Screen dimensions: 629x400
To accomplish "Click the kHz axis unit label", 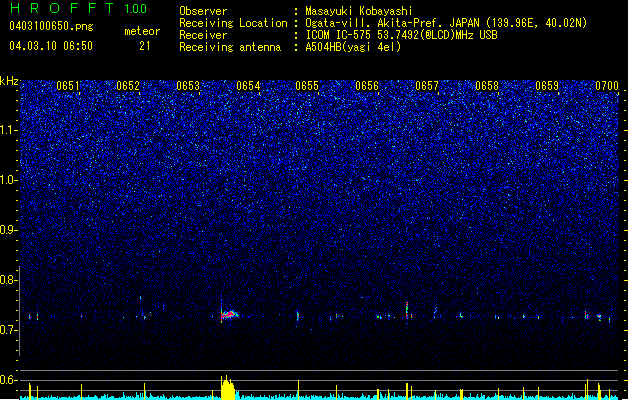I will pyautogui.click(x=9, y=81).
